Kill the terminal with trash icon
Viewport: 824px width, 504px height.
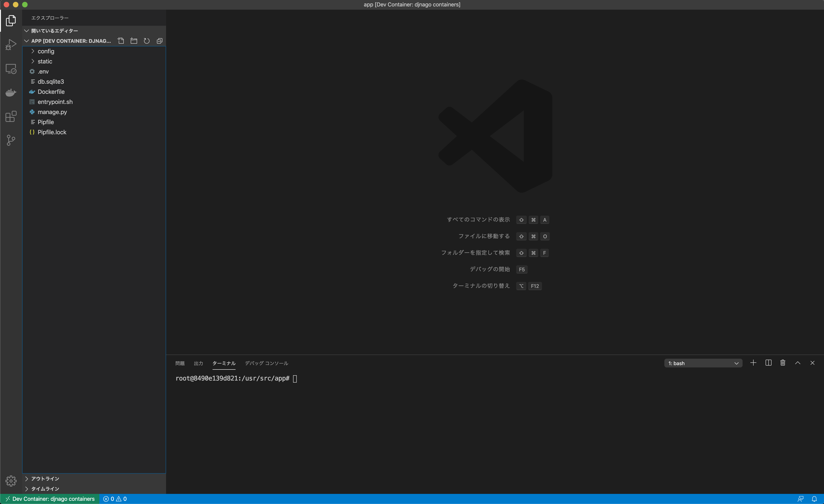click(783, 363)
